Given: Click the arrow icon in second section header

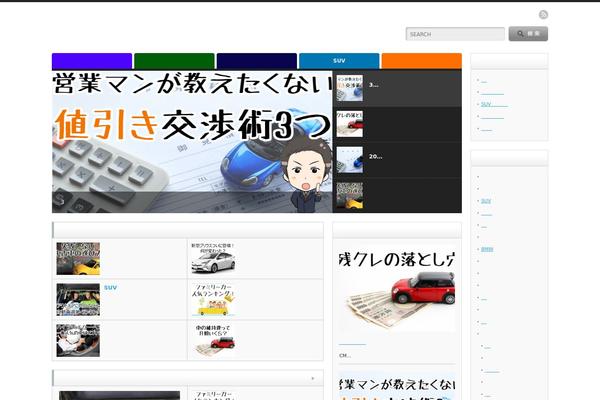Looking at the screenshot, I should pos(313,378).
